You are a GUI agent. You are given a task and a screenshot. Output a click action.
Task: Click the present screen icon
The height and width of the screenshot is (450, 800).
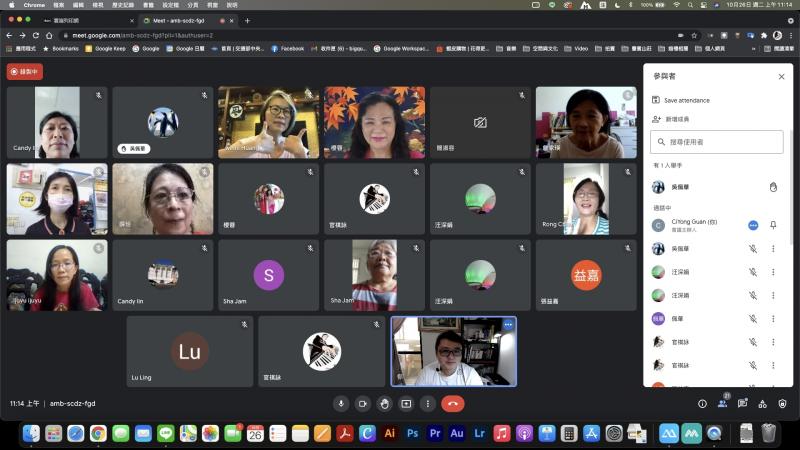(406, 404)
